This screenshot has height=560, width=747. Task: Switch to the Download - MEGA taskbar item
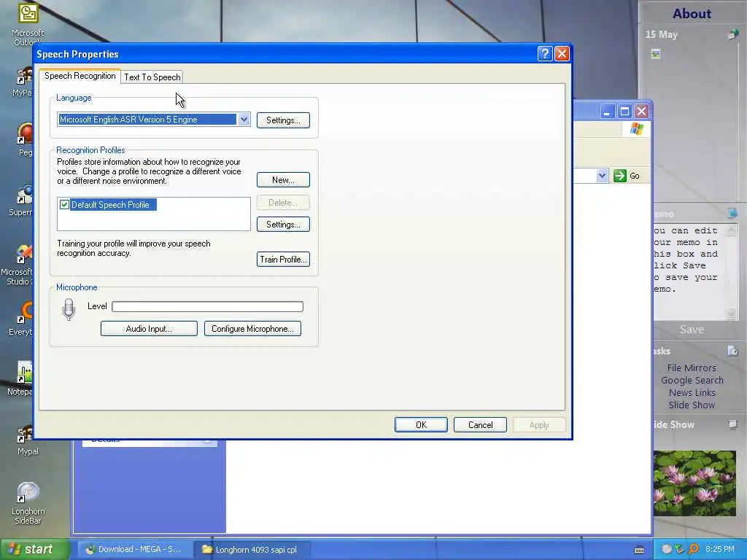click(x=135, y=550)
